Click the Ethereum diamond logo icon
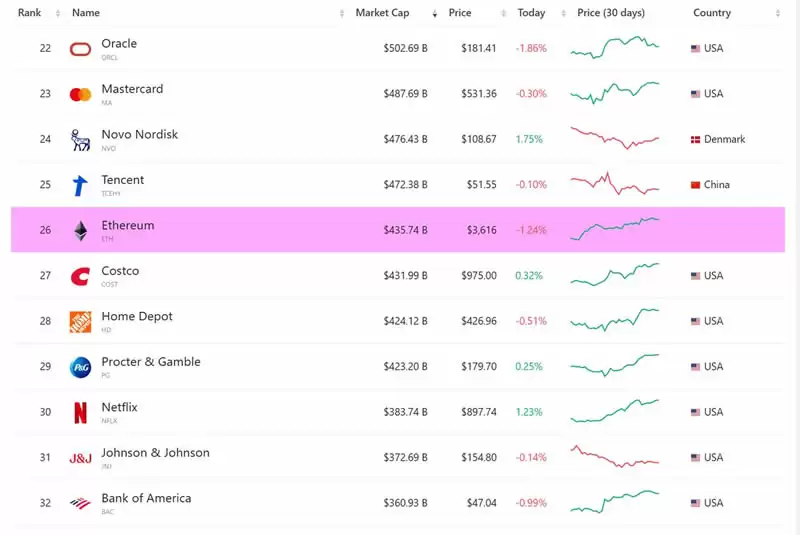The image size is (800, 535). 80,231
